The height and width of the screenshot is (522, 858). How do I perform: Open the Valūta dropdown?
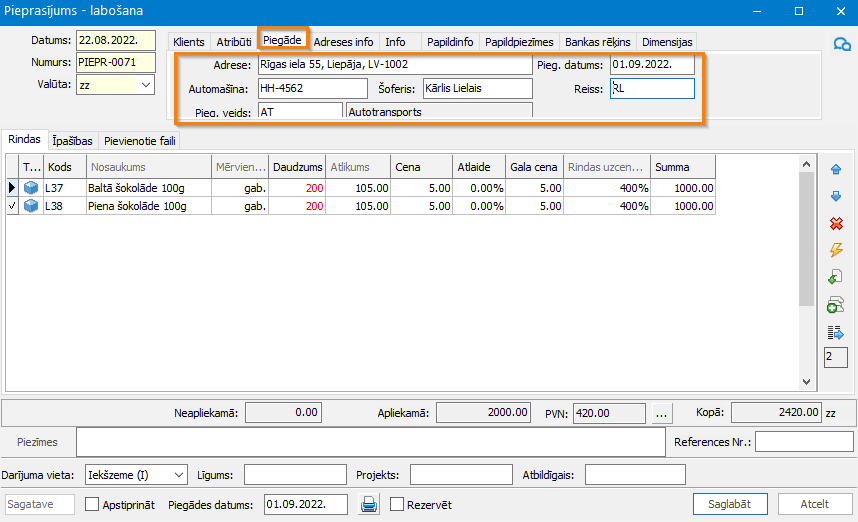tap(146, 86)
